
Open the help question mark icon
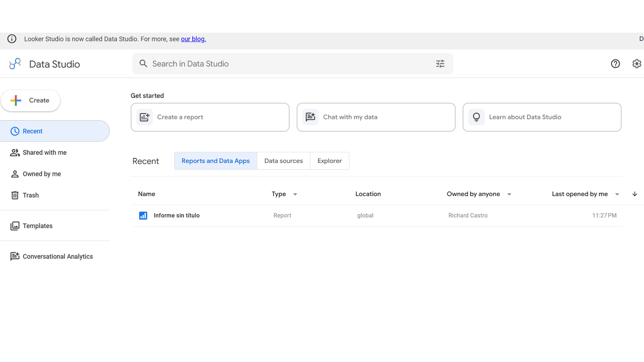point(615,64)
